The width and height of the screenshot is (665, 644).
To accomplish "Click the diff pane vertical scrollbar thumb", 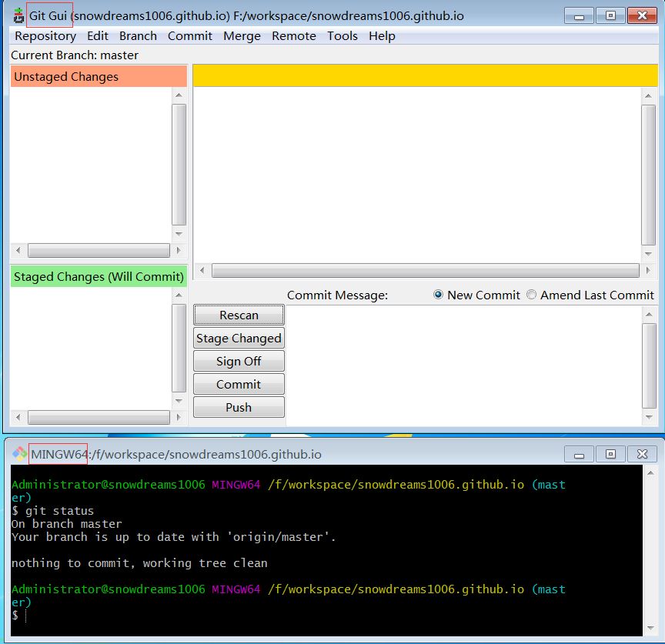I will pos(649,175).
